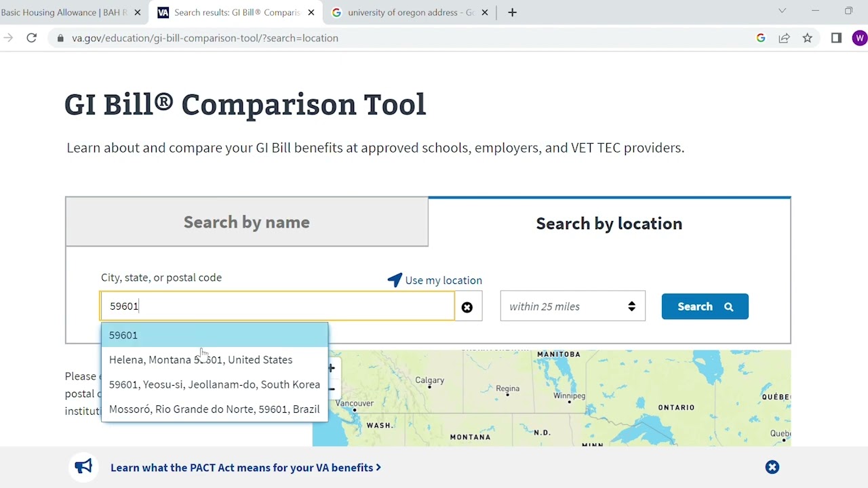The width and height of the screenshot is (868, 488).
Task: Choose Mossoró, Brazil suggestion
Action: [x=214, y=409]
